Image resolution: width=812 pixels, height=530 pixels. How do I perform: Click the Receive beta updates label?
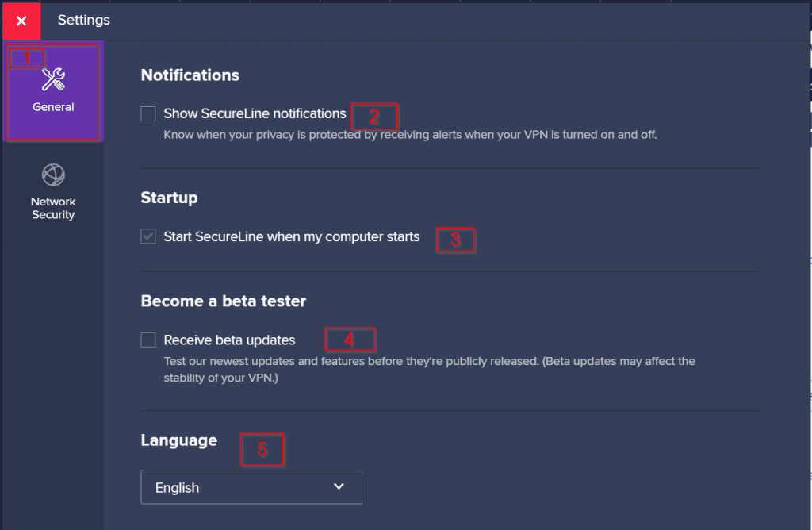[229, 340]
